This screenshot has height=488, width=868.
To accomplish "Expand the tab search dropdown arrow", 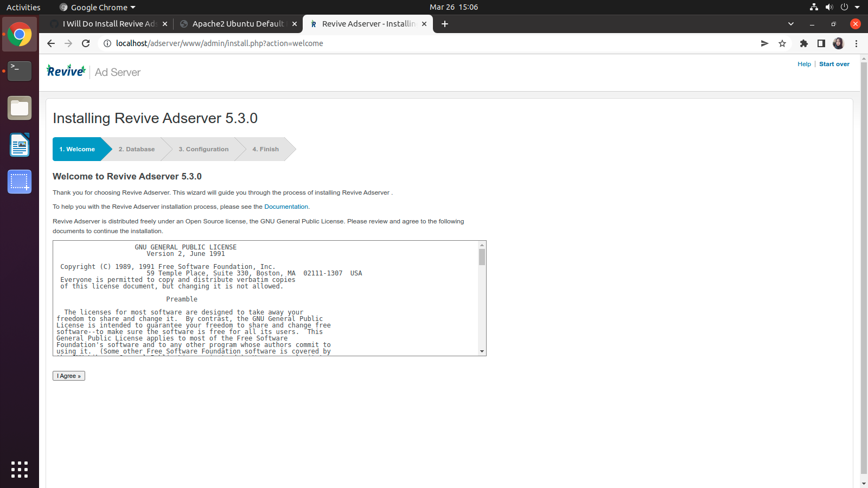I will [791, 24].
